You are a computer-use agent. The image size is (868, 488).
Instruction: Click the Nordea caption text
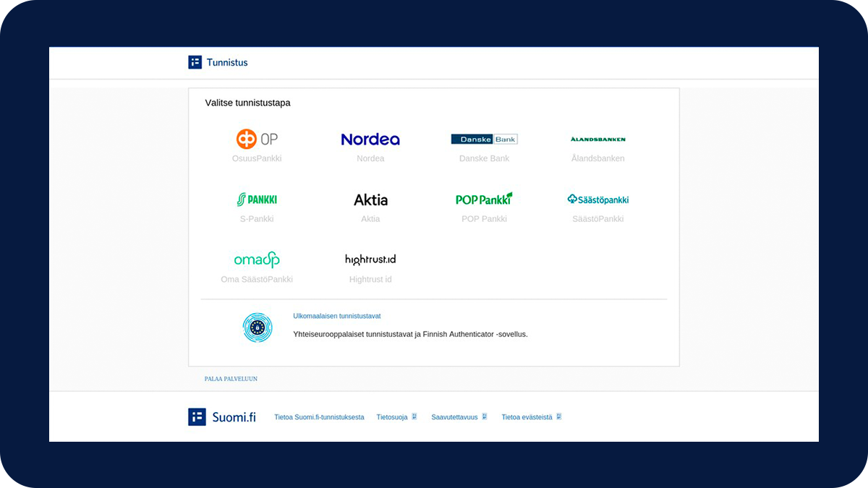click(x=370, y=158)
